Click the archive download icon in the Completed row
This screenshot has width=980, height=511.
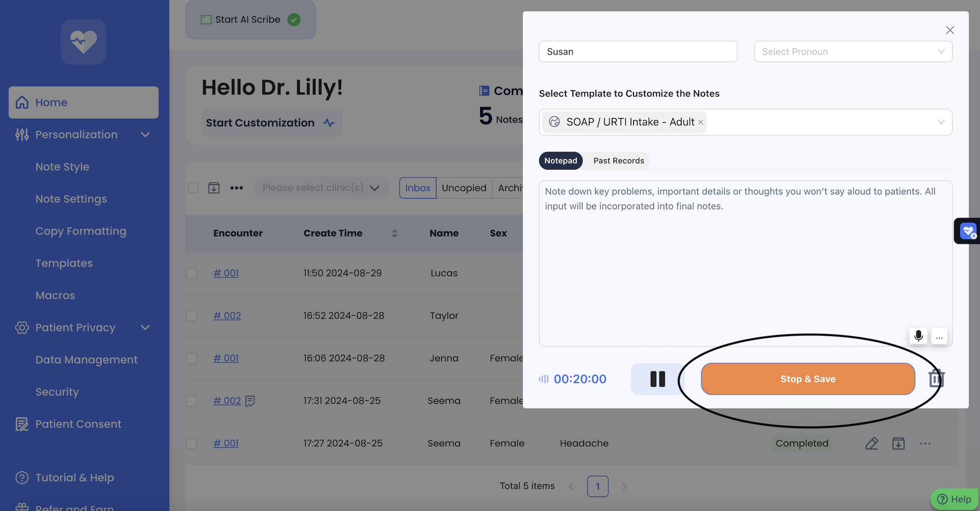click(898, 443)
